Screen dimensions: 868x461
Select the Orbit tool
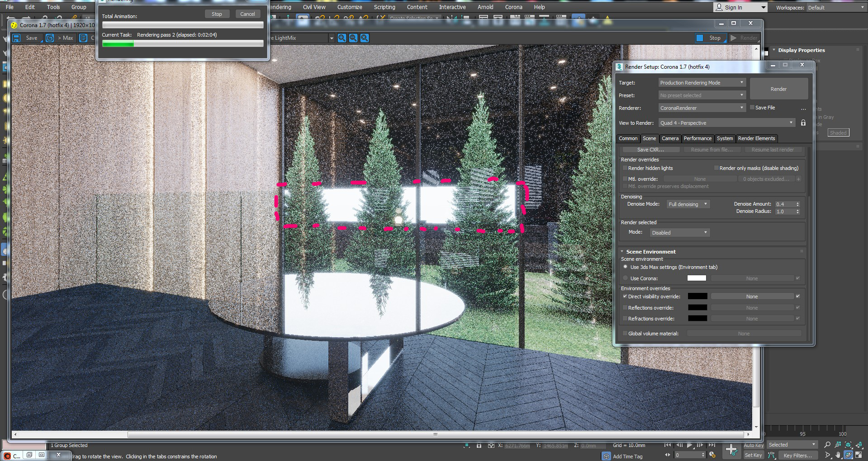point(849,455)
